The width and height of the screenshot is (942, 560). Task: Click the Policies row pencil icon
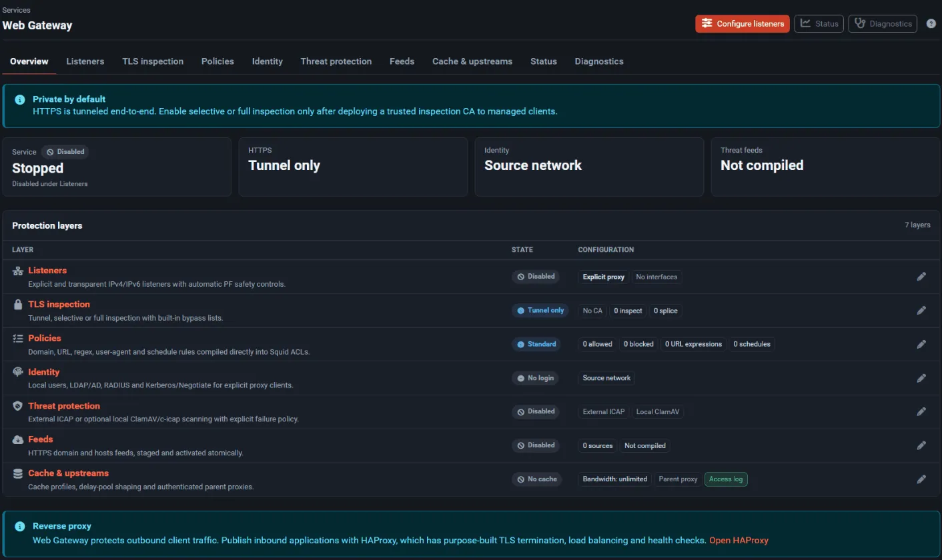pos(921,344)
